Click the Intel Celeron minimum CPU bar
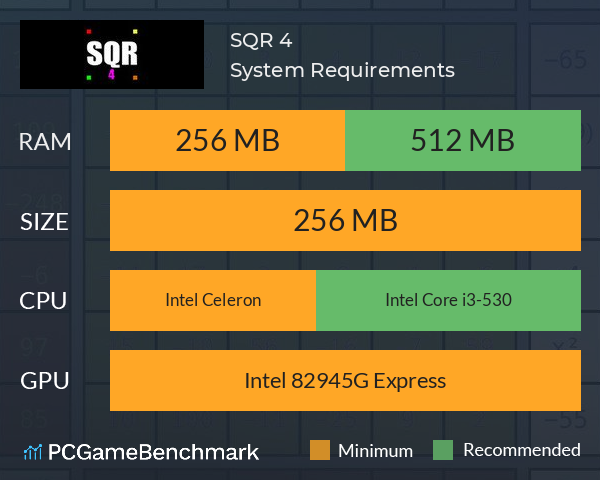Viewport: 600px width, 480px height. click(x=213, y=300)
